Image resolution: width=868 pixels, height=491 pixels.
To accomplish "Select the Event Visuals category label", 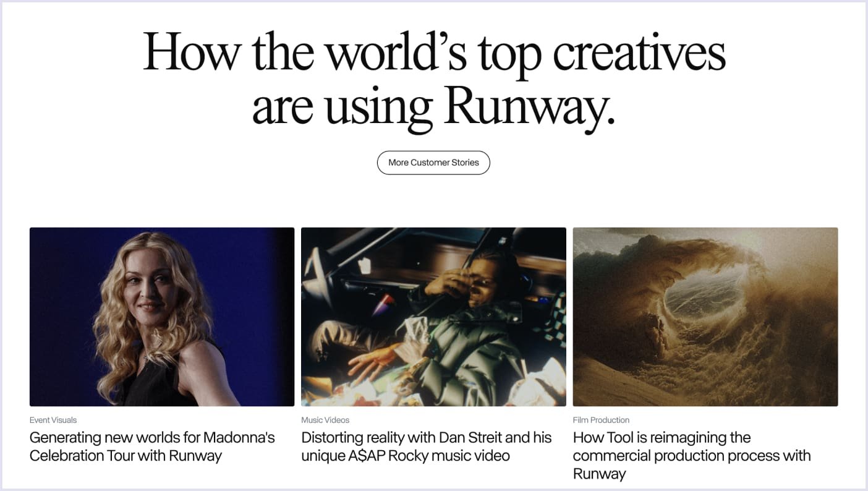I will (x=53, y=420).
